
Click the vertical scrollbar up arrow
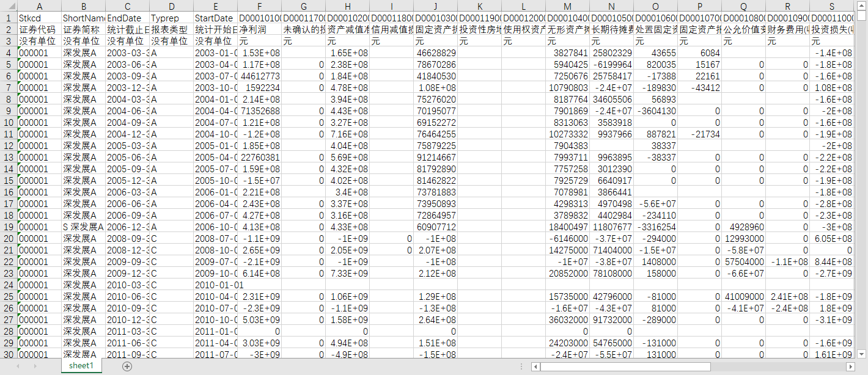(862, 5)
